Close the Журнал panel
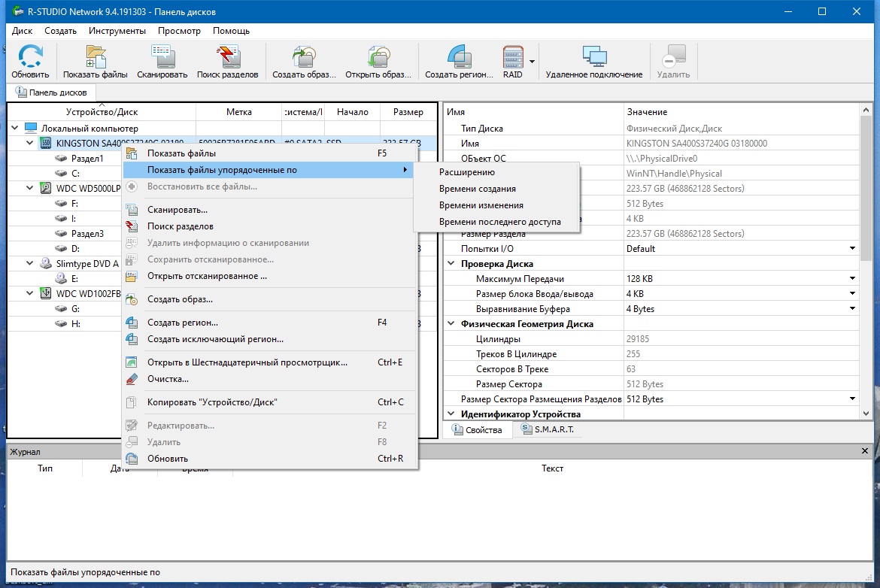Viewport: 880px width, 588px height. coord(865,451)
